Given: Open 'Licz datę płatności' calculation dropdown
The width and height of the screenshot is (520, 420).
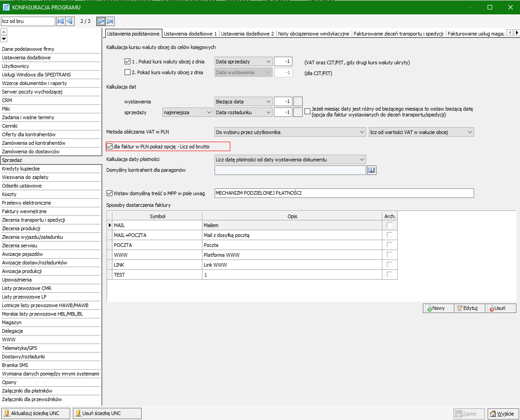Looking at the screenshot, I should [x=290, y=160].
